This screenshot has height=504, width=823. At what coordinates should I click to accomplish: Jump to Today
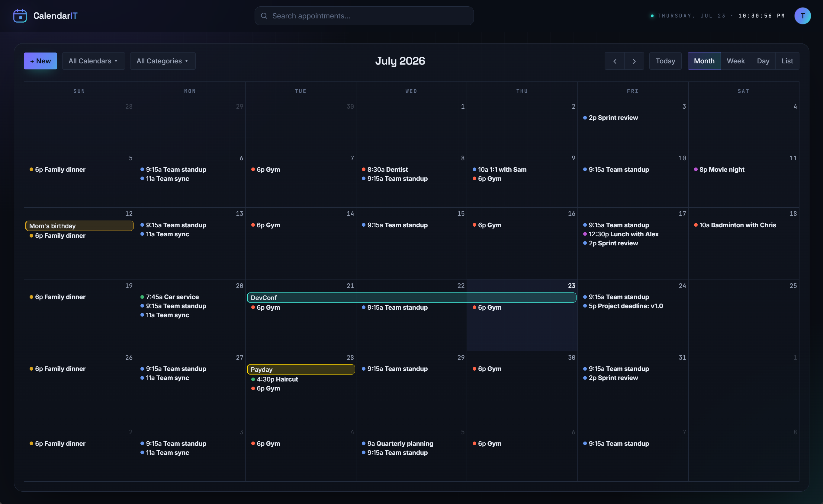point(665,61)
